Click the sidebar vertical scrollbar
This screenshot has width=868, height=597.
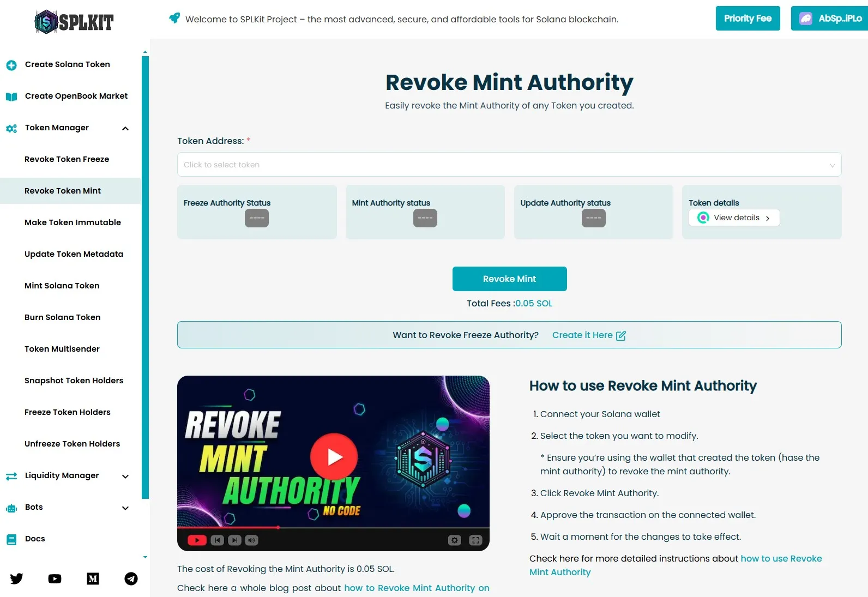145,278
